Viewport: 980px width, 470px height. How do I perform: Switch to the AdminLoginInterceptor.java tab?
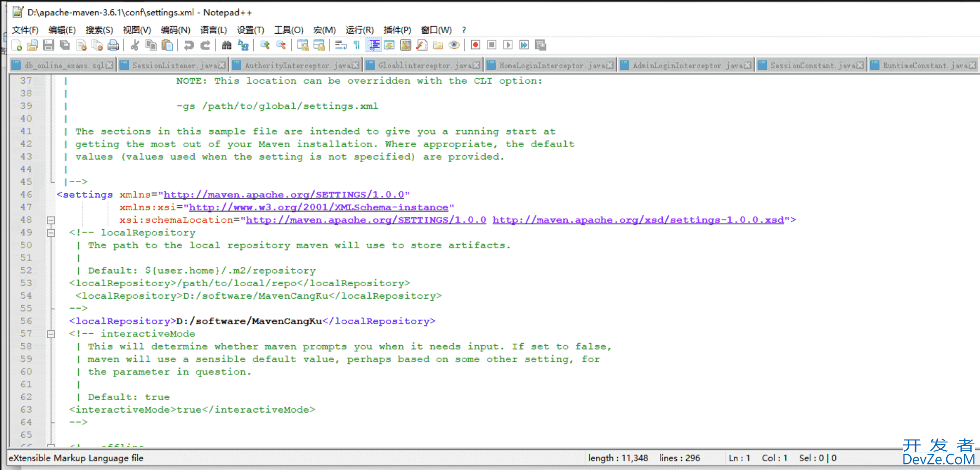686,65
